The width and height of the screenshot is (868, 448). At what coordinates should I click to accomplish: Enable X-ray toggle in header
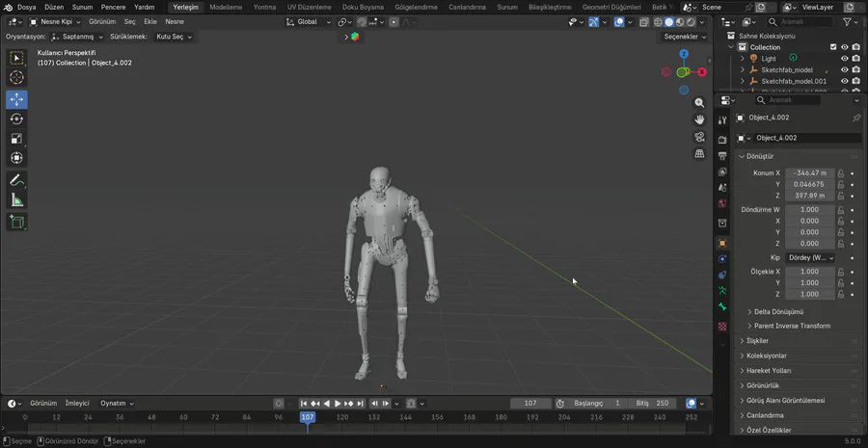click(x=644, y=22)
